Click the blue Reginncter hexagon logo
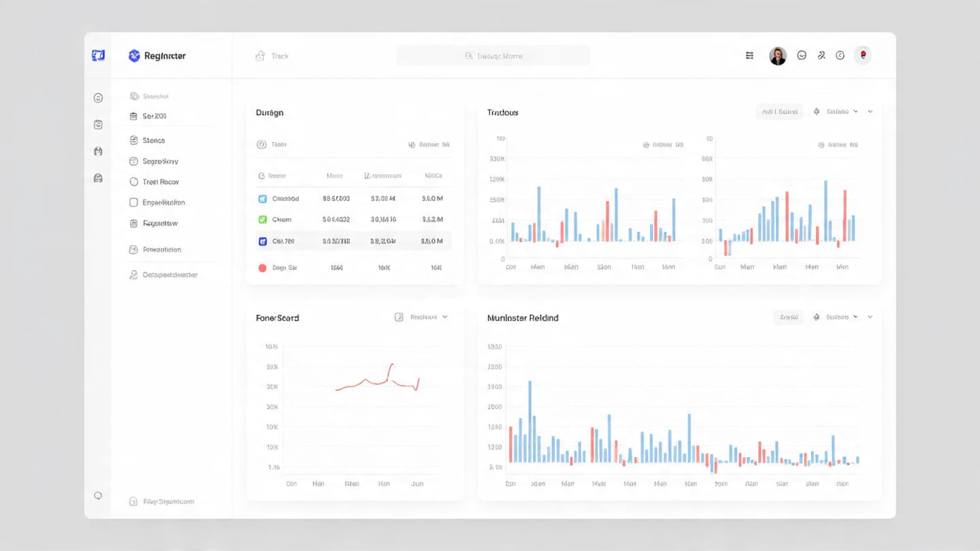Image resolution: width=980 pixels, height=551 pixels. (134, 56)
